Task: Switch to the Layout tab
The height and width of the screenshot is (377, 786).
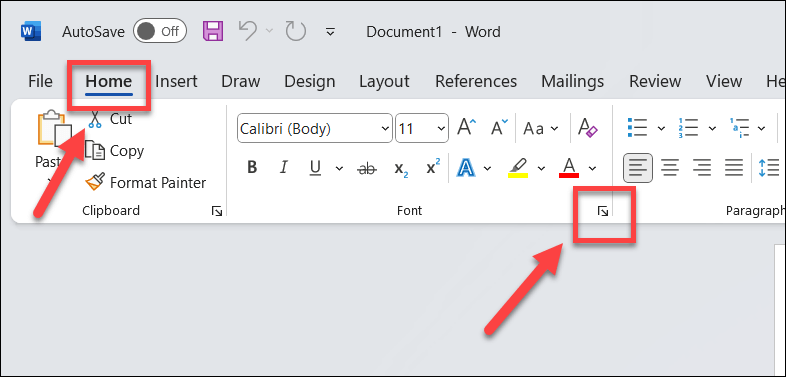Action: pyautogui.click(x=384, y=81)
